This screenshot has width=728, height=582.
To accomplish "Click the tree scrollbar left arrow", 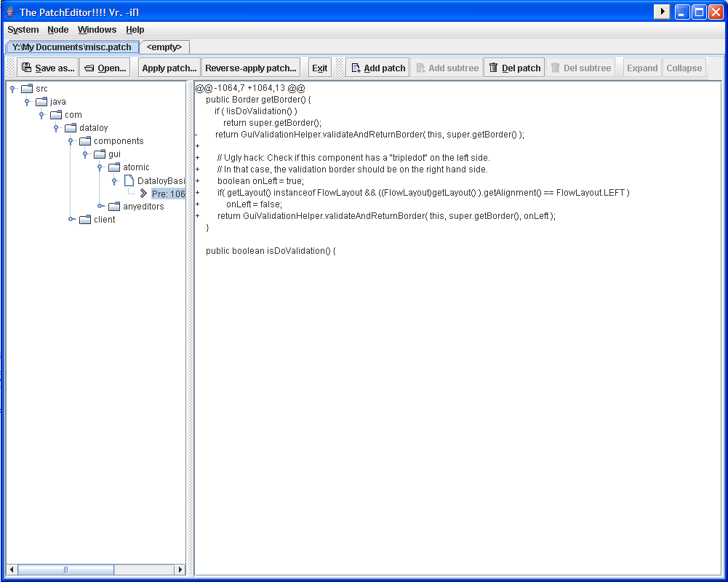I will [x=12, y=570].
